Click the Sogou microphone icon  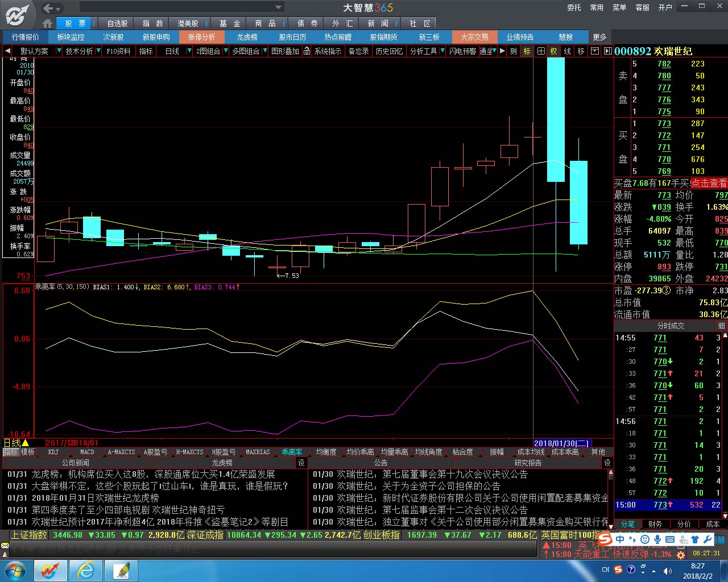tap(658, 539)
